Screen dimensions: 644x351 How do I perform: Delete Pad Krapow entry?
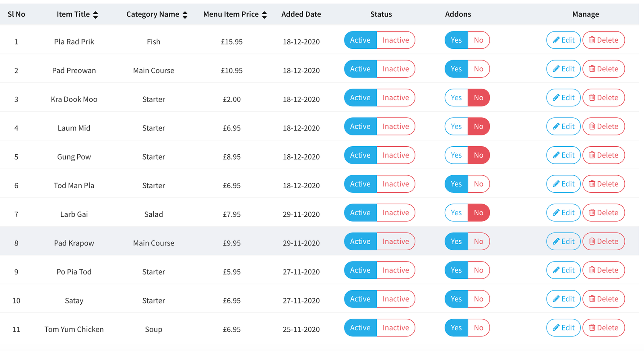coord(603,241)
